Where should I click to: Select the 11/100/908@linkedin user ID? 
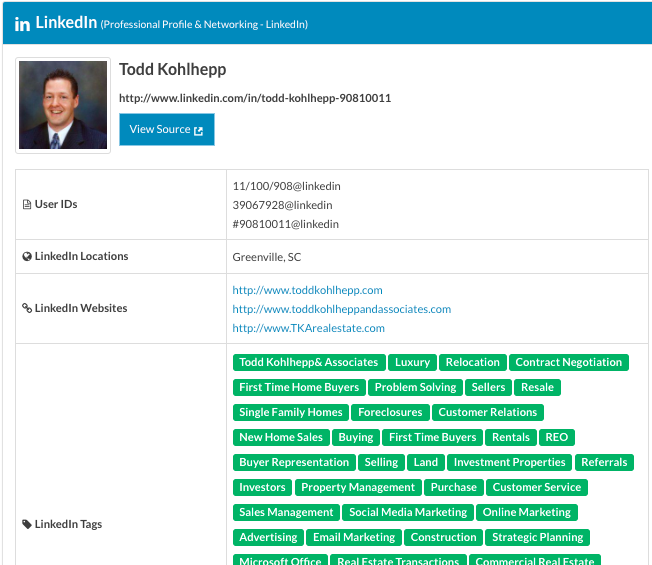coord(286,186)
